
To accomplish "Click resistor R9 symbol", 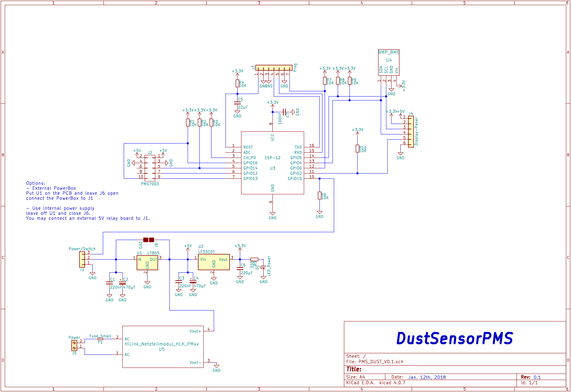I will click(350, 81).
